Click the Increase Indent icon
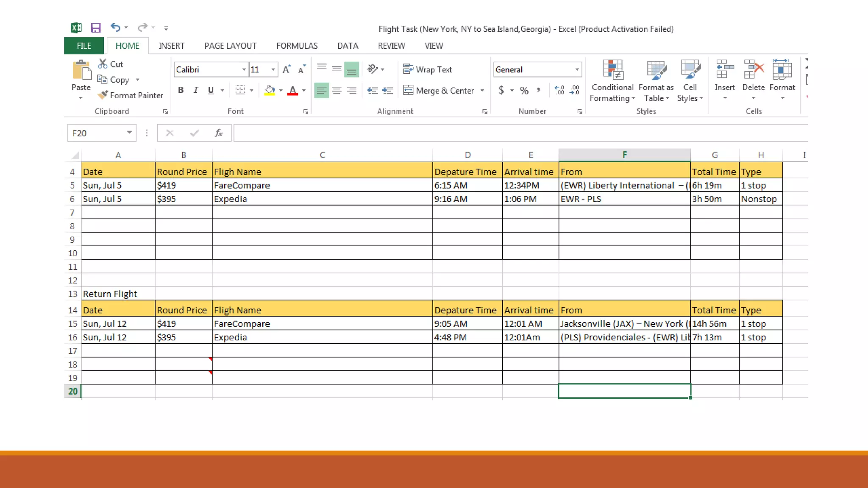This screenshot has height=488, width=868. (x=387, y=90)
